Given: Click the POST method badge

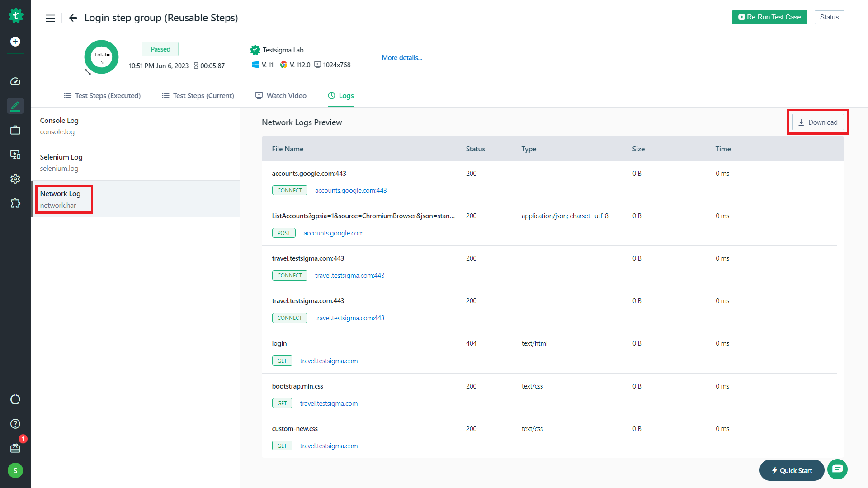Looking at the screenshot, I should tap(284, 233).
